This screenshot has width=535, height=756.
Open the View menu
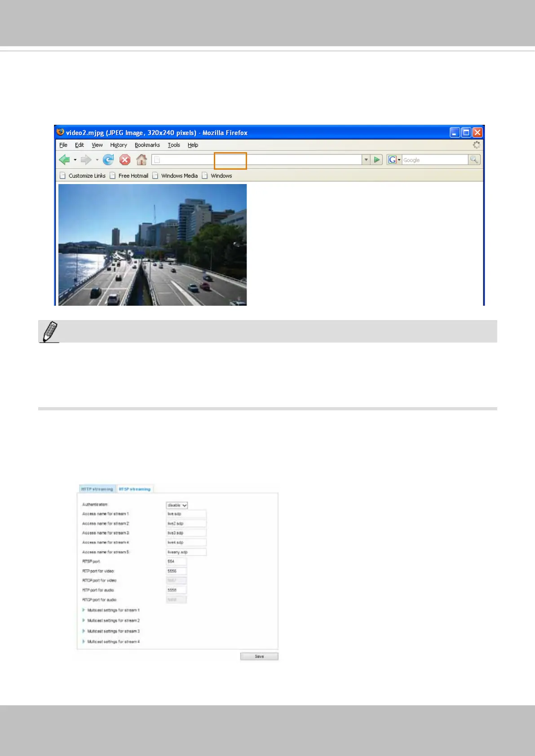tap(97, 145)
